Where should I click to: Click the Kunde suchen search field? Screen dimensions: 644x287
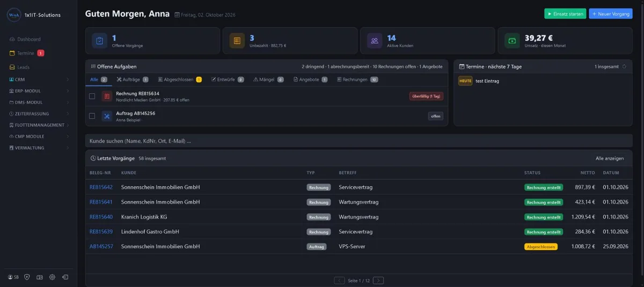[358, 141]
